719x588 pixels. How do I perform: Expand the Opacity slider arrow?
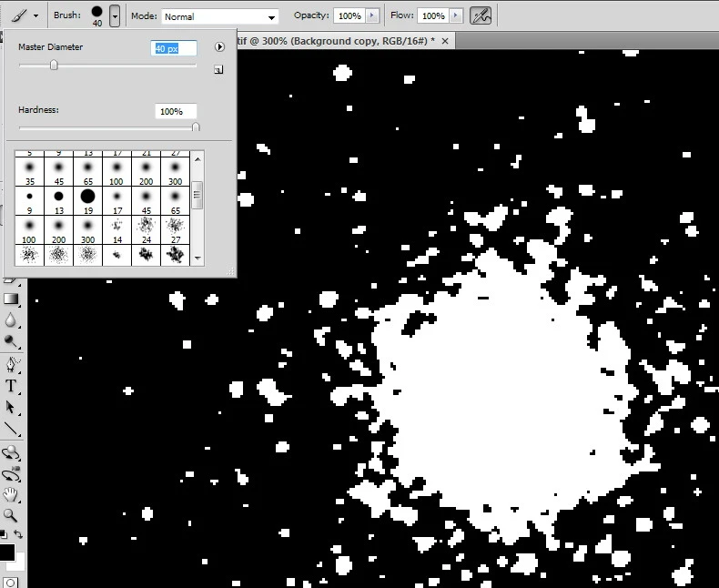point(373,16)
